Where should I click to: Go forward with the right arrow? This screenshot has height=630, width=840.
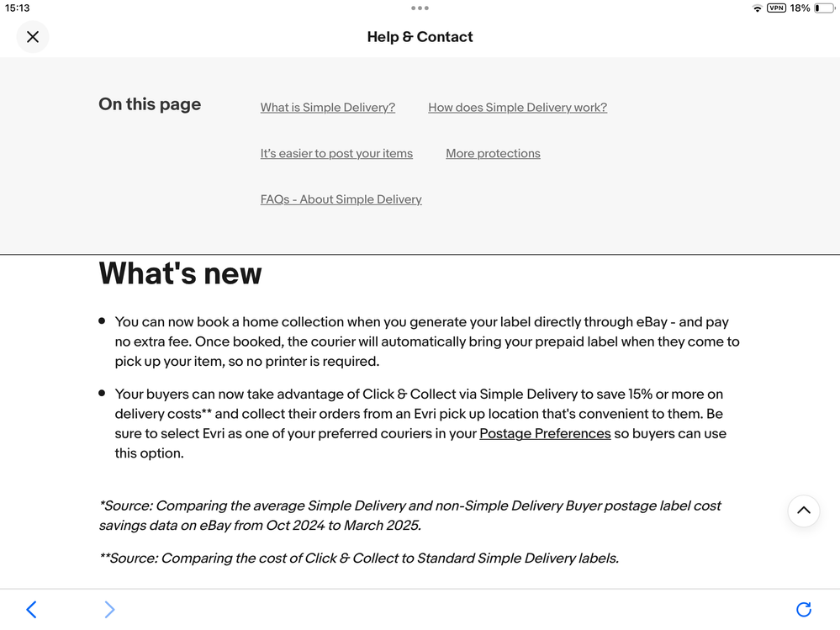point(109,609)
